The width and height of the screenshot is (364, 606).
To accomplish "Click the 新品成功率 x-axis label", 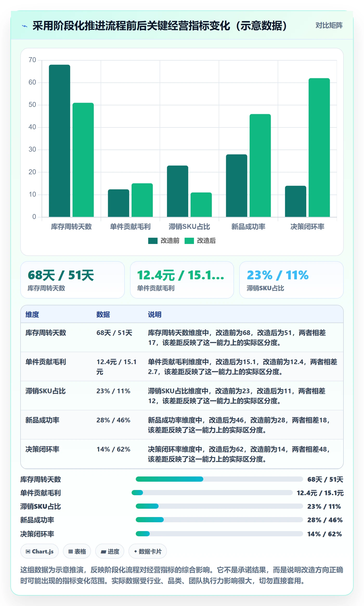I will (248, 227).
